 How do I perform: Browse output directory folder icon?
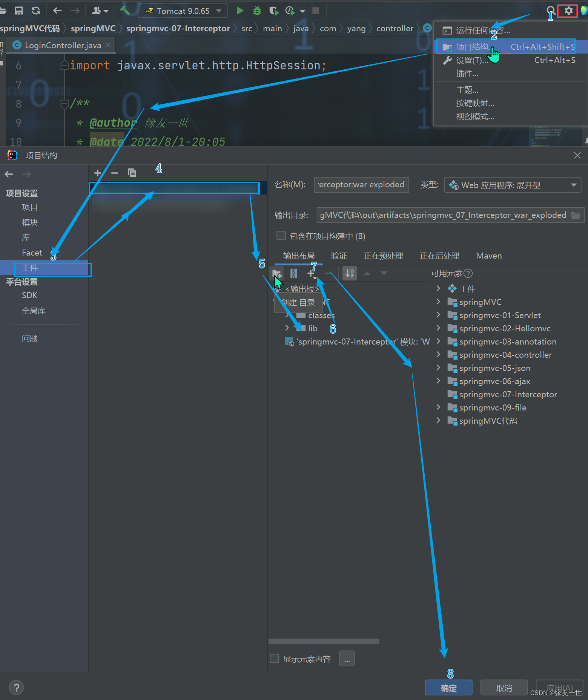pos(576,215)
